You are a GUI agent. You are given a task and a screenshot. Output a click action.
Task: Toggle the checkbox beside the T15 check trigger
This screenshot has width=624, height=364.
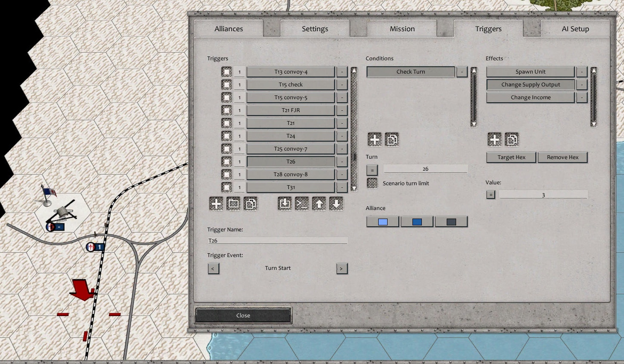[227, 84]
